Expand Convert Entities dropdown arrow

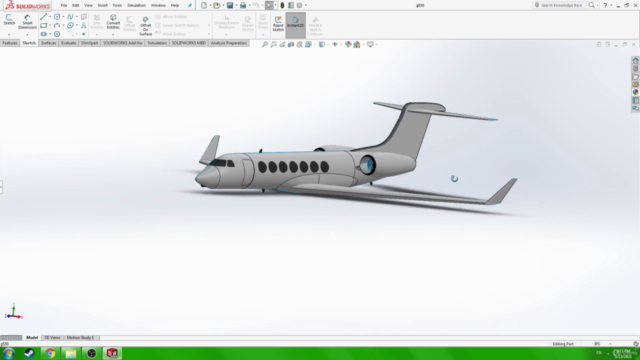[113, 34]
